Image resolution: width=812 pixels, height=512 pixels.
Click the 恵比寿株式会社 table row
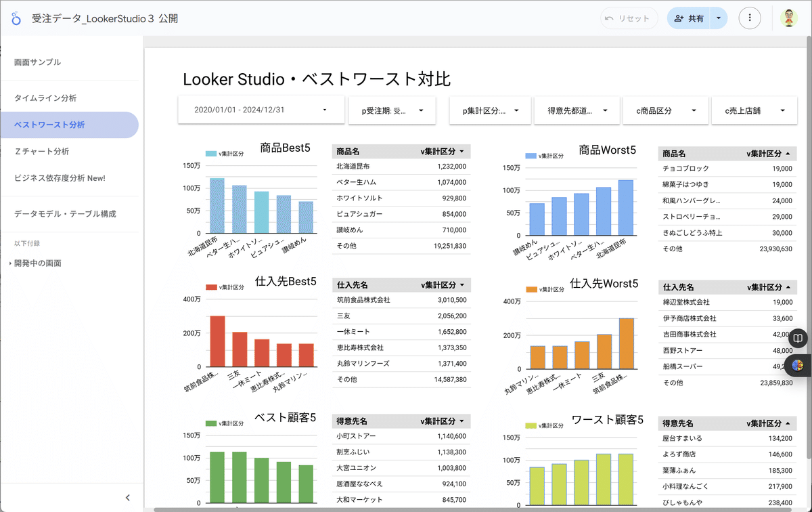(x=401, y=347)
